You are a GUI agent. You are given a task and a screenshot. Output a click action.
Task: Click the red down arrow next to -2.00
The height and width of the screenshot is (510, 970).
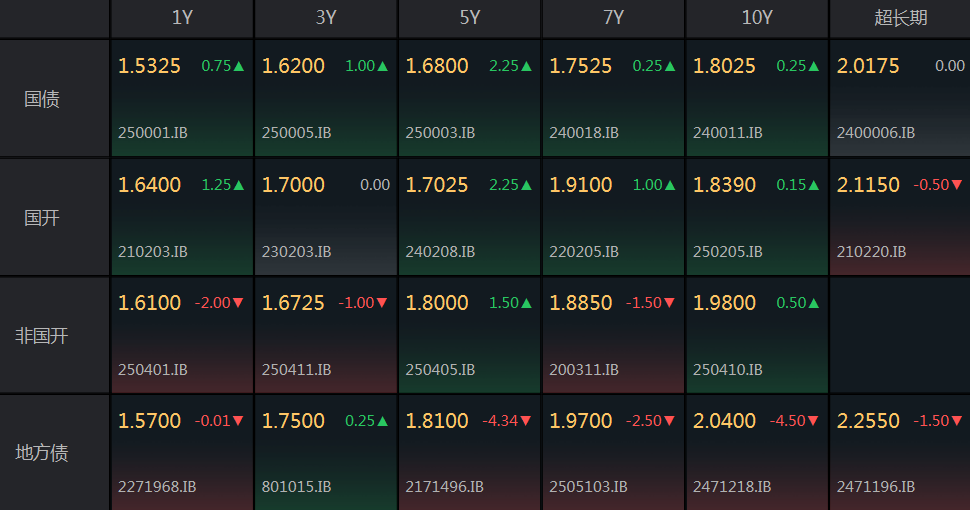pos(238,303)
